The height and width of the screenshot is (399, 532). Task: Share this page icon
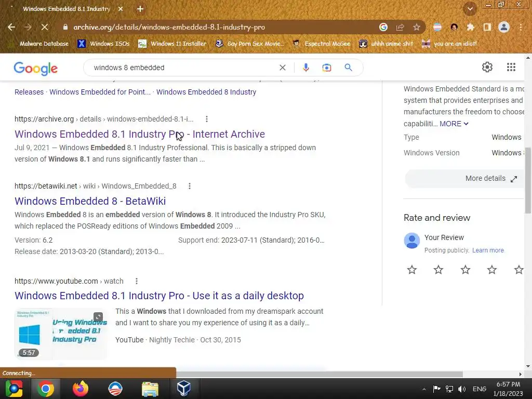[400, 27]
